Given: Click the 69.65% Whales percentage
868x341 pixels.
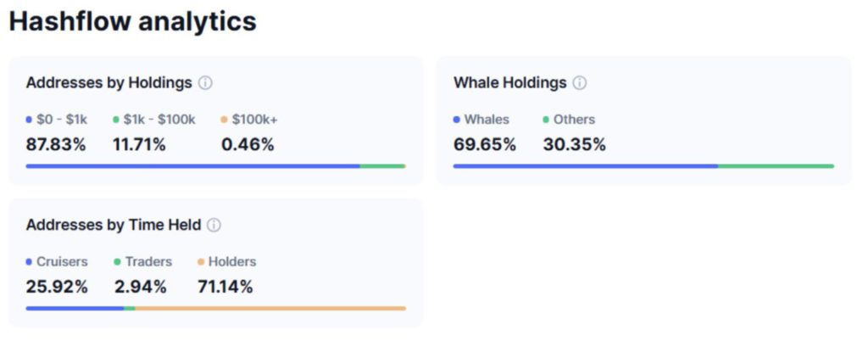Looking at the screenshot, I should (x=485, y=145).
